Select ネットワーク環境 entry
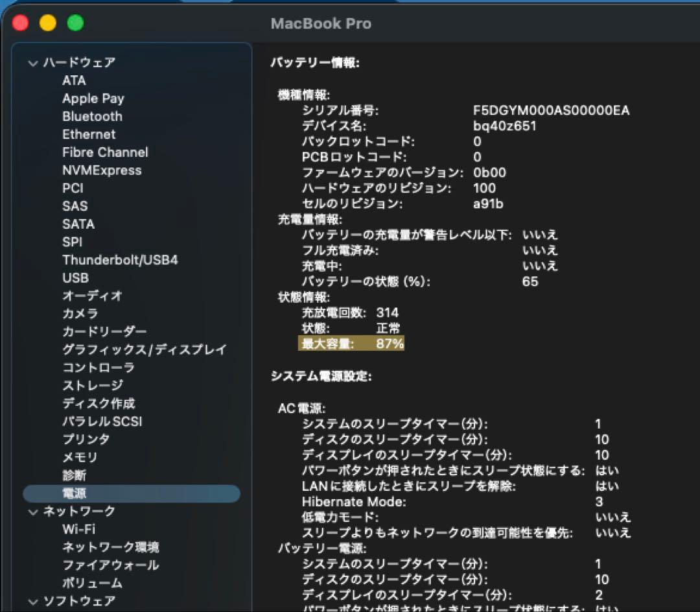700x612 pixels. click(x=111, y=547)
